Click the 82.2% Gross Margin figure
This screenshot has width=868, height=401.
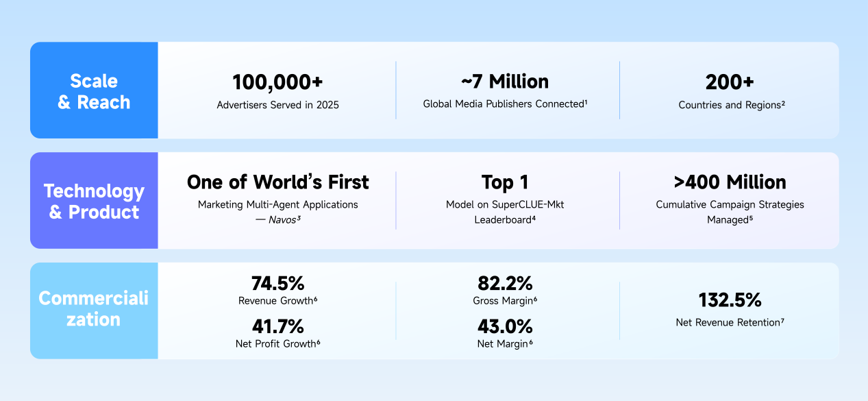(505, 284)
